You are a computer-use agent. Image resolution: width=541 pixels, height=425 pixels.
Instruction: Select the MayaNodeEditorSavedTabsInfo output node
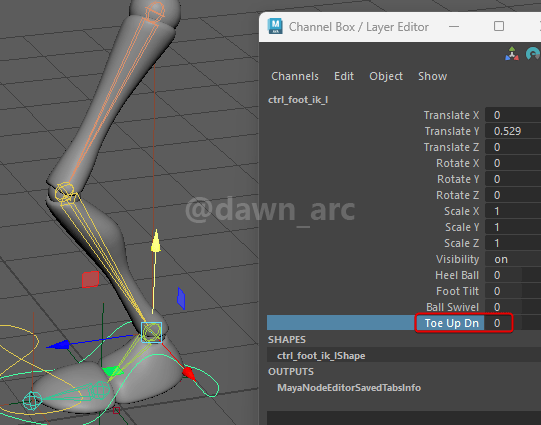point(349,387)
